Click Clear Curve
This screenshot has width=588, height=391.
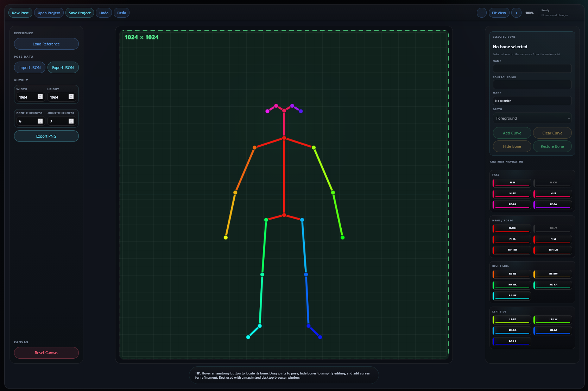point(552,133)
